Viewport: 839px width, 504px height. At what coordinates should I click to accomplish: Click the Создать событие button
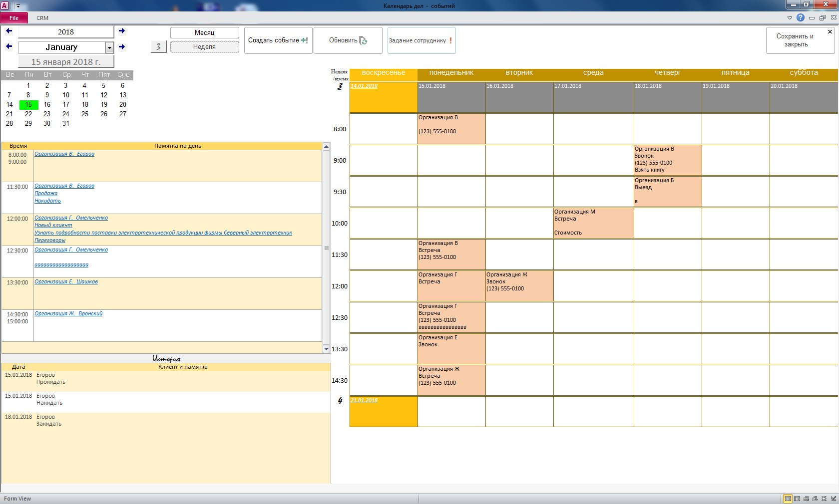click(278, 40)
